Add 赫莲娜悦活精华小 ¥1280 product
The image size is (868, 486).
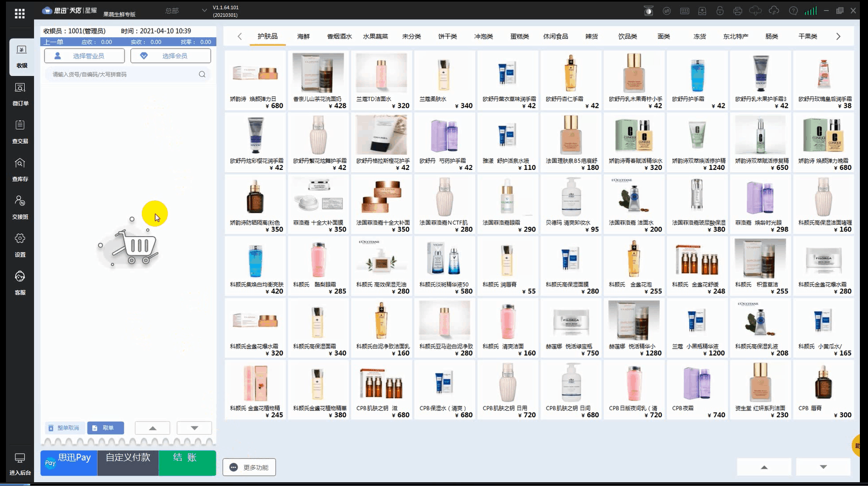(634, 327)
